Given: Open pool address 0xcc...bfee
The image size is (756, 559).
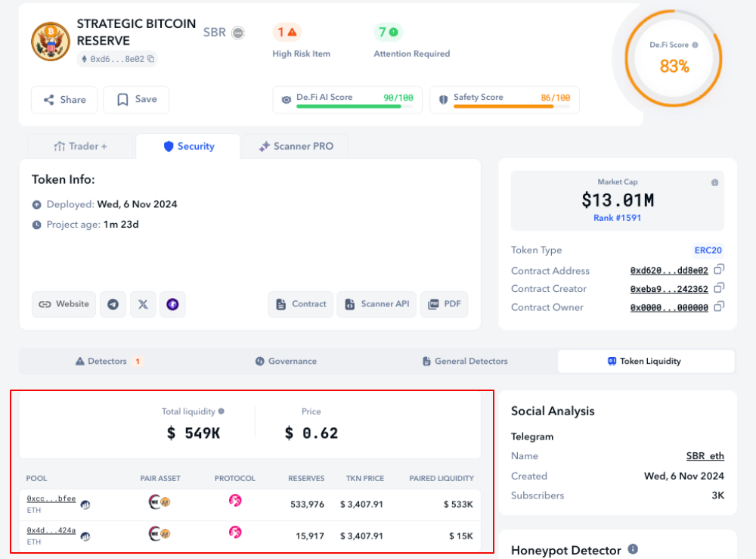Looking at the screenshot, I should (51, 499).
